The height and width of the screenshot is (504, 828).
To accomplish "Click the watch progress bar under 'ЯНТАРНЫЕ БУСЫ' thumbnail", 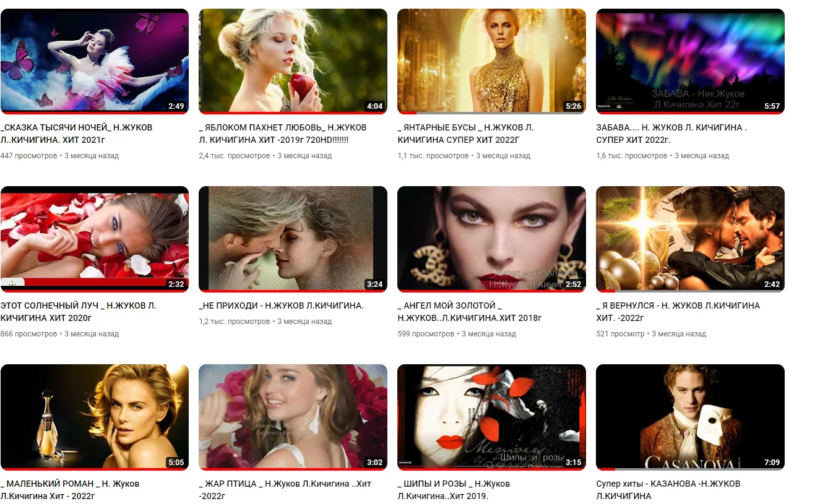I will click(491, 113).
